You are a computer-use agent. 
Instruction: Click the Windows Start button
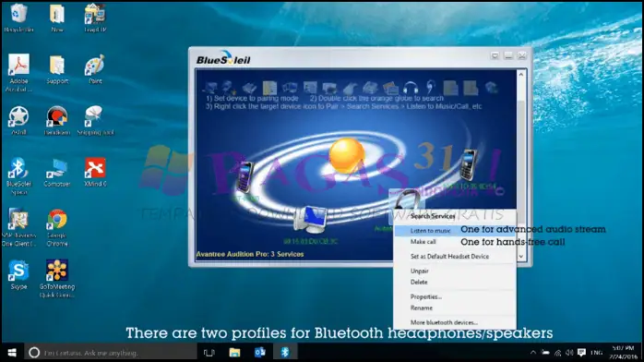12,353
